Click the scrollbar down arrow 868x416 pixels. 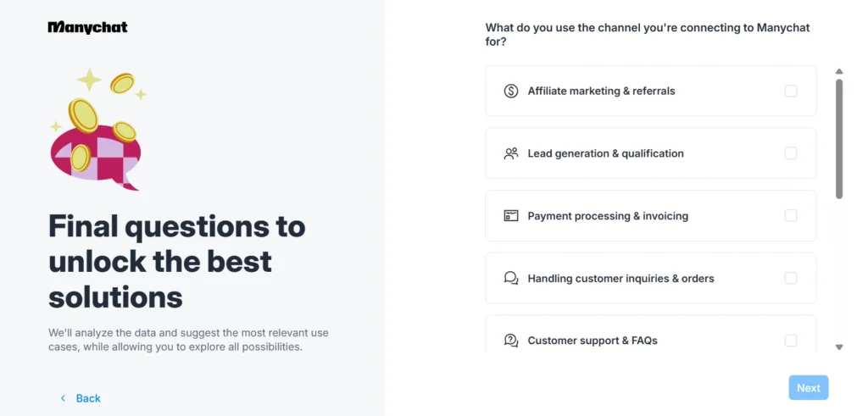839,347
